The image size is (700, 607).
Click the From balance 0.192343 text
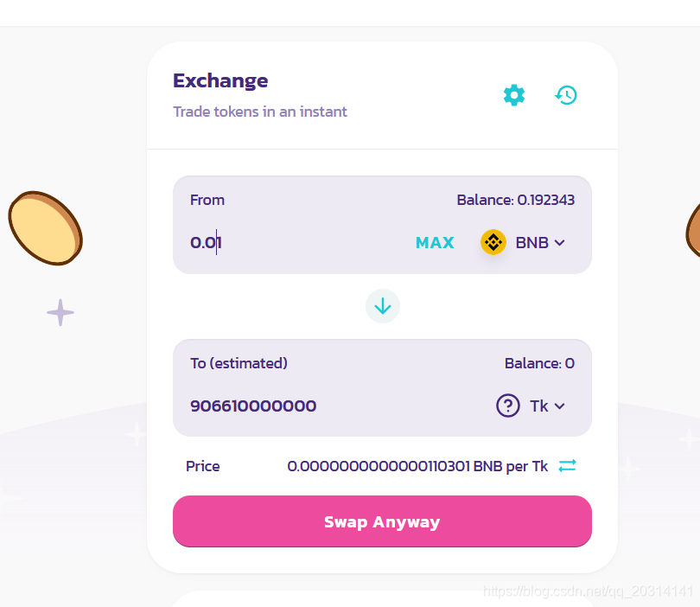click(x=515, y=200)
